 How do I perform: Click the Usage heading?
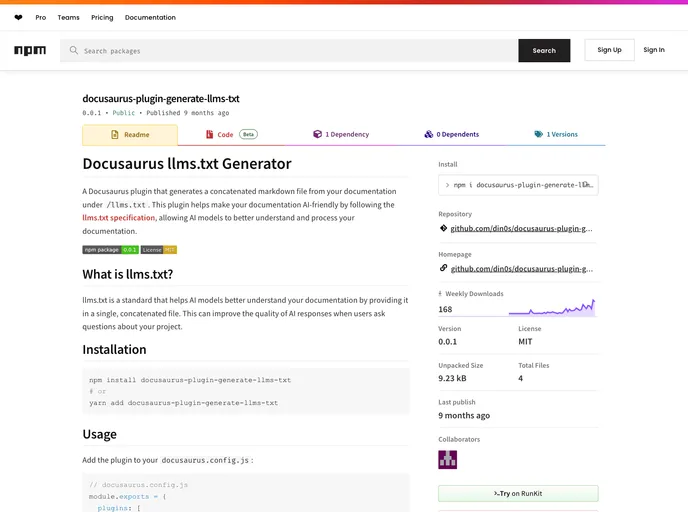click(x=100, y=434)
